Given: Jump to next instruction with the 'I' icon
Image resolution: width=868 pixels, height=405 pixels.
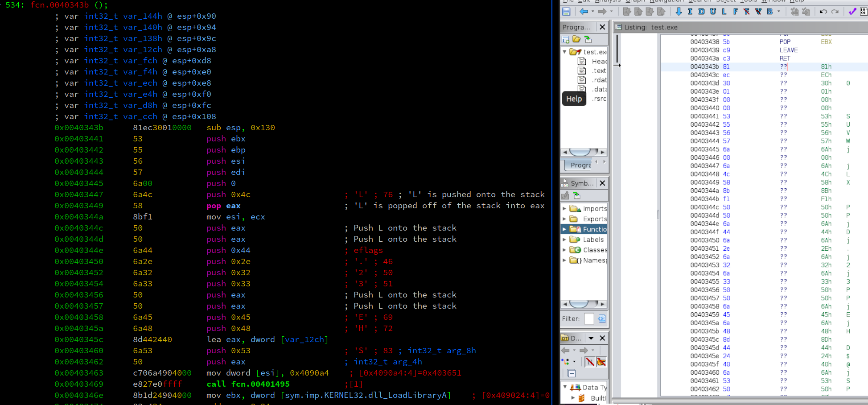Looking at the screenshot, I should pos(690,12).
